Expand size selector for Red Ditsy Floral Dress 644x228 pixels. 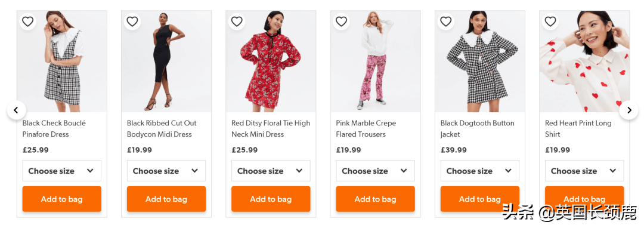[x=271, y=171]
